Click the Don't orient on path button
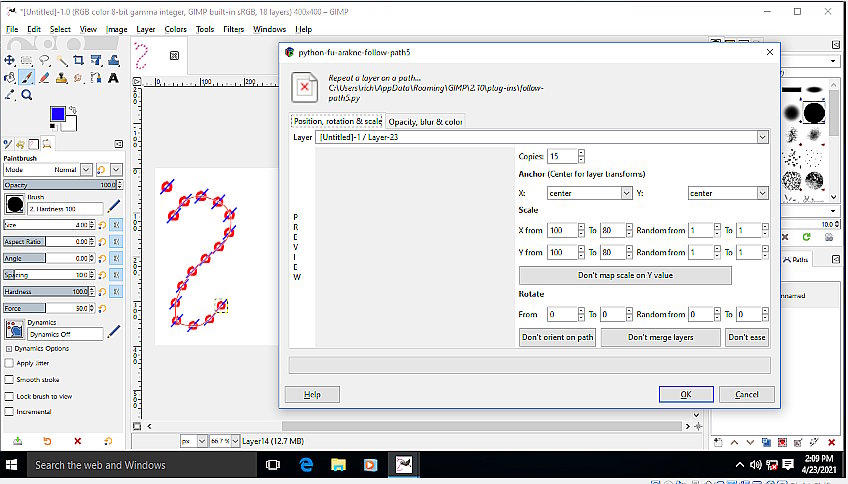 pyautogui.click(x=557, y=337)
